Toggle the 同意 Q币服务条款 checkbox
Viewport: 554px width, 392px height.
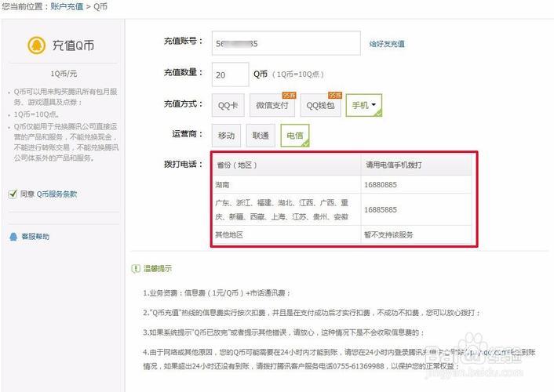click(x=13, y=194)
